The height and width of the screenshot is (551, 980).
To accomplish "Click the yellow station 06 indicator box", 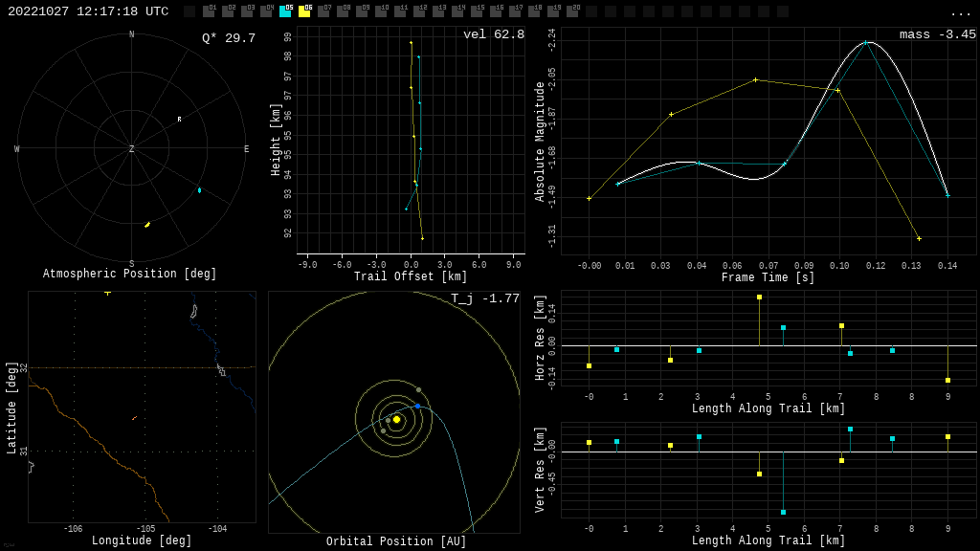I will coord(304,11).
